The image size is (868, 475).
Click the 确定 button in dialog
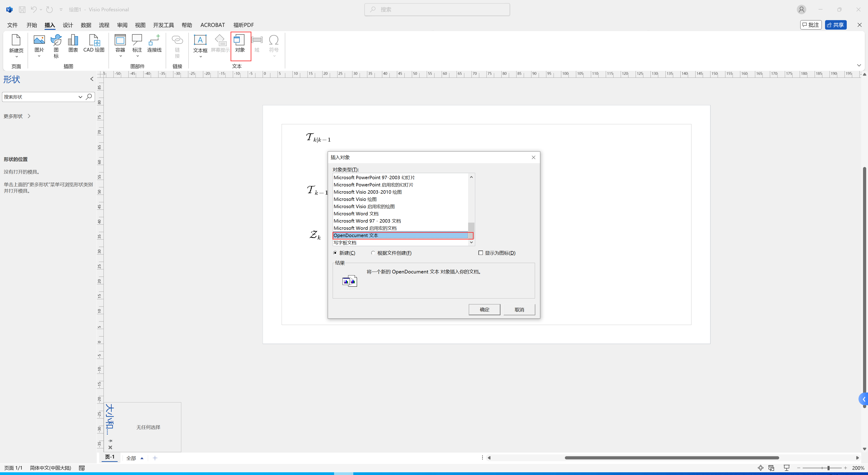[484, 309]
